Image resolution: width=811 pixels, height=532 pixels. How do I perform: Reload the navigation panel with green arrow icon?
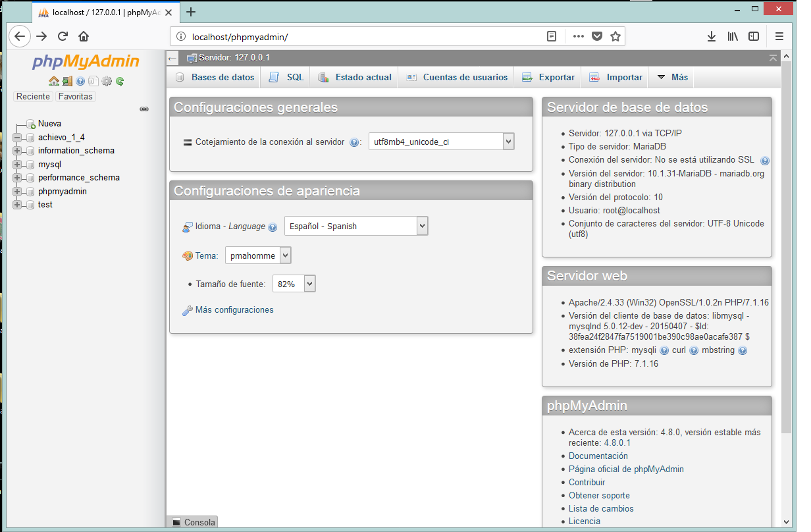click(120, 82)
